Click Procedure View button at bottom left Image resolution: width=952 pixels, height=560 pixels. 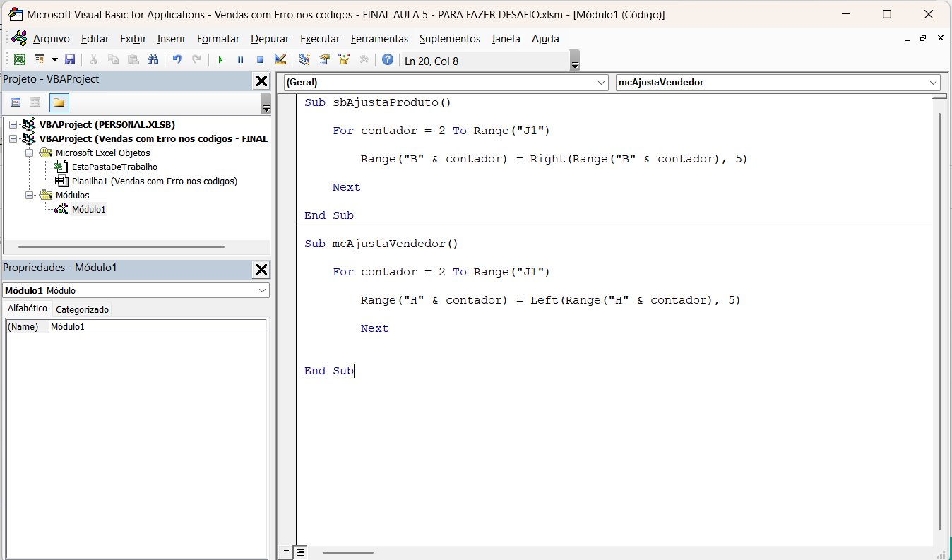click(285, 552)
